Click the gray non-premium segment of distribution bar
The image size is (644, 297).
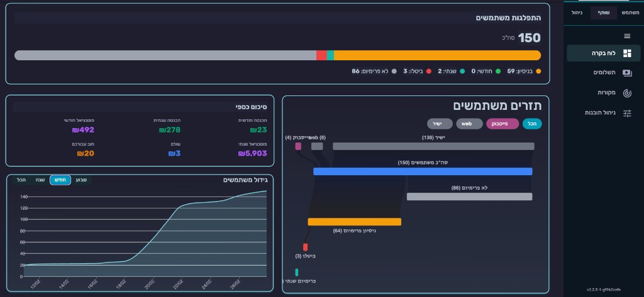click(x=165, y=55)
